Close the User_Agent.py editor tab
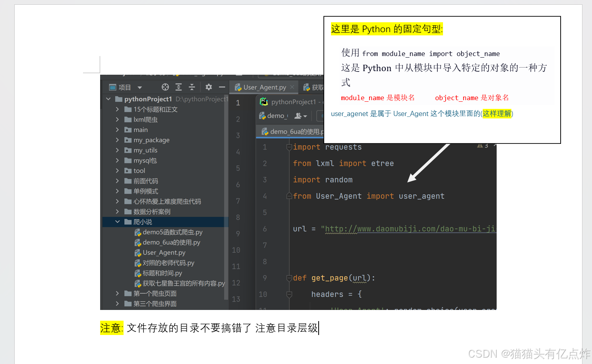Viewport: 592px width, 364px height. [292, 87]
